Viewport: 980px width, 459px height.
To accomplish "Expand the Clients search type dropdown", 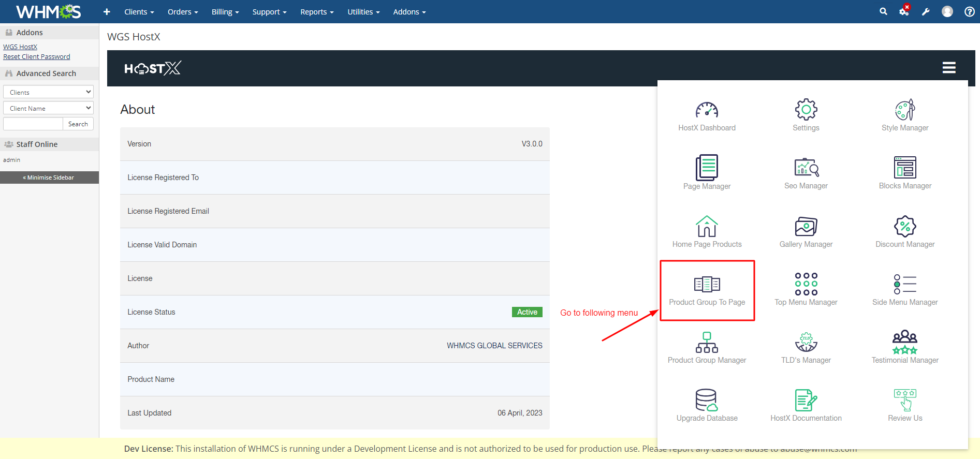I will point(48,92).
